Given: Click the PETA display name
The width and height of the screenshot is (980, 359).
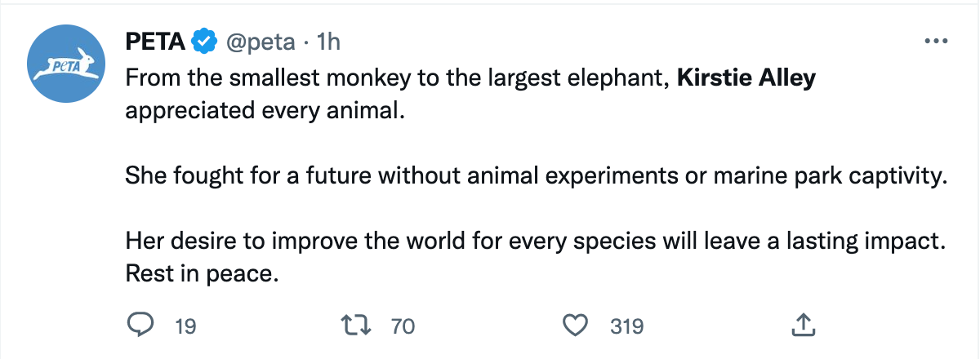Looking at the screenshot, I should (x=154, y=42).
